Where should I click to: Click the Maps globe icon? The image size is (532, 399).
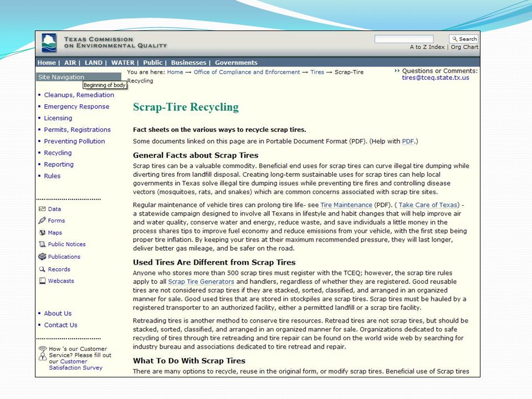coord(42,233)
